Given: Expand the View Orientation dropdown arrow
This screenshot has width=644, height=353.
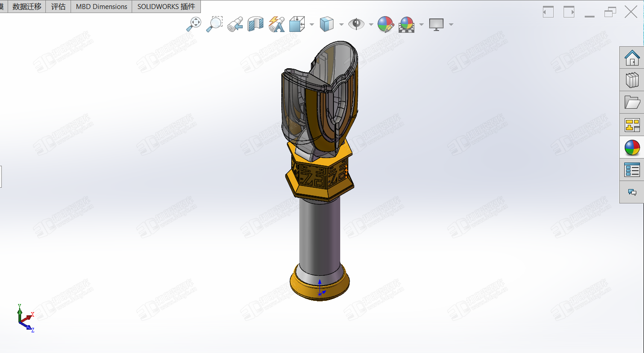Looking at the screenshot, I should [312, 24].
